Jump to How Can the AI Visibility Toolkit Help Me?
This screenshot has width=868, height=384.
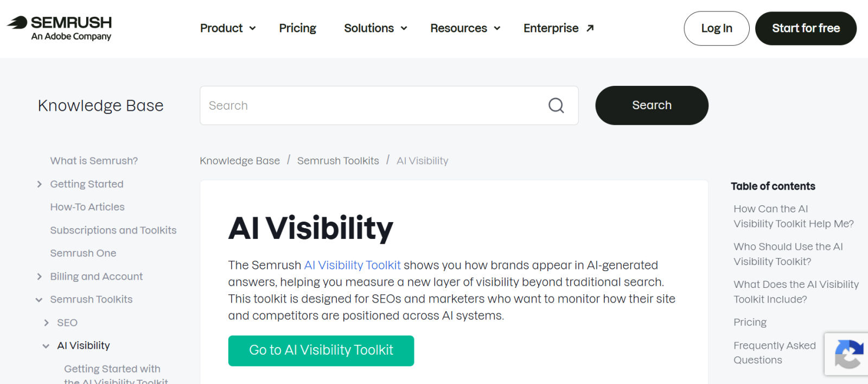click(x=794, y=216)
